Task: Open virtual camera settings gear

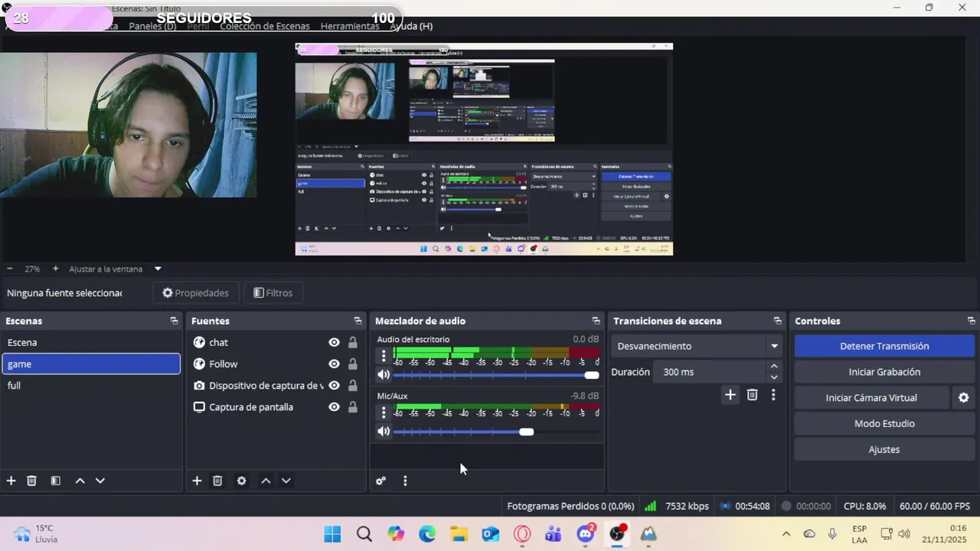Action: (x=964, y=398)
